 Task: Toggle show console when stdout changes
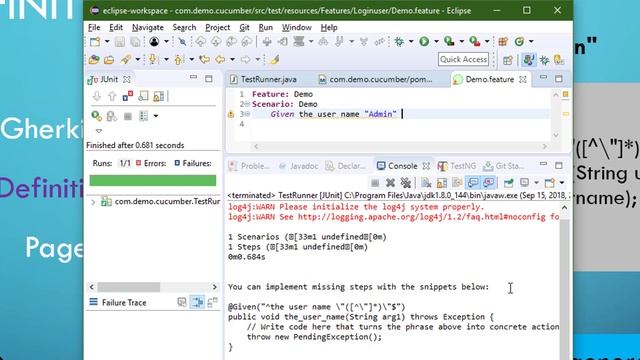click(x=473, y=183)
